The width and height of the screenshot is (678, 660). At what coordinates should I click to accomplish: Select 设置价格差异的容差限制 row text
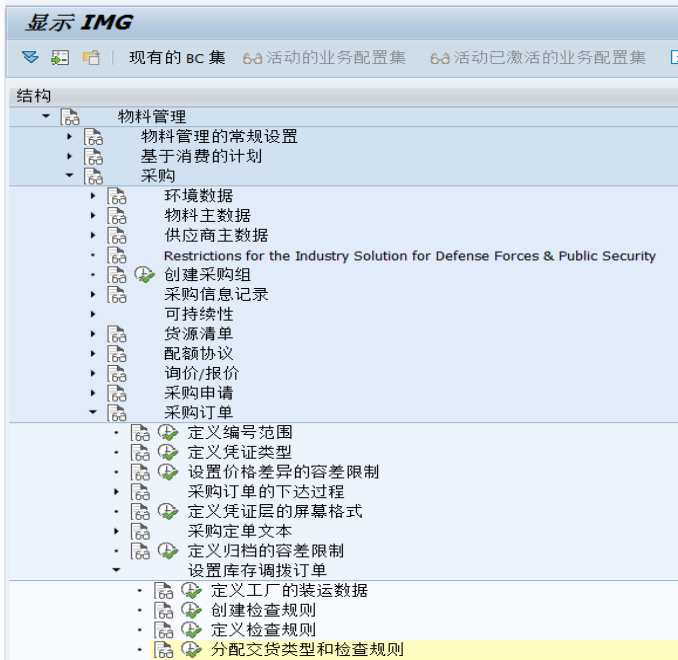pos(283,472)
